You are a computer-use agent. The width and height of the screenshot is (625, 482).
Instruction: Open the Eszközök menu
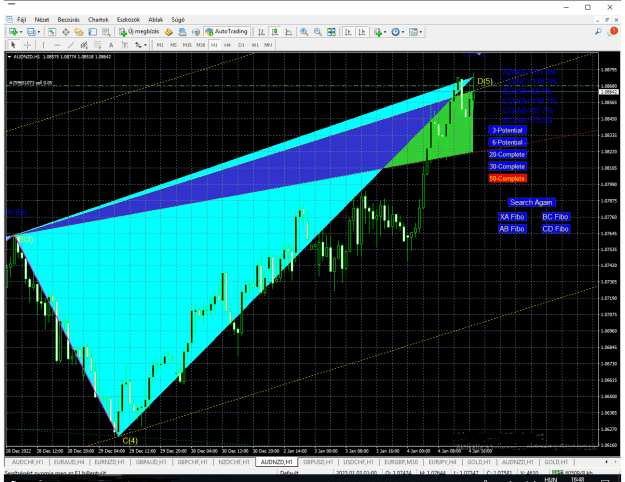(128, 20)
